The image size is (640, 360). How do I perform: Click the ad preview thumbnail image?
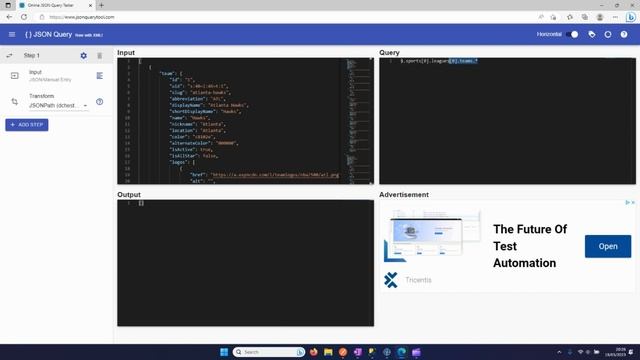433,235
